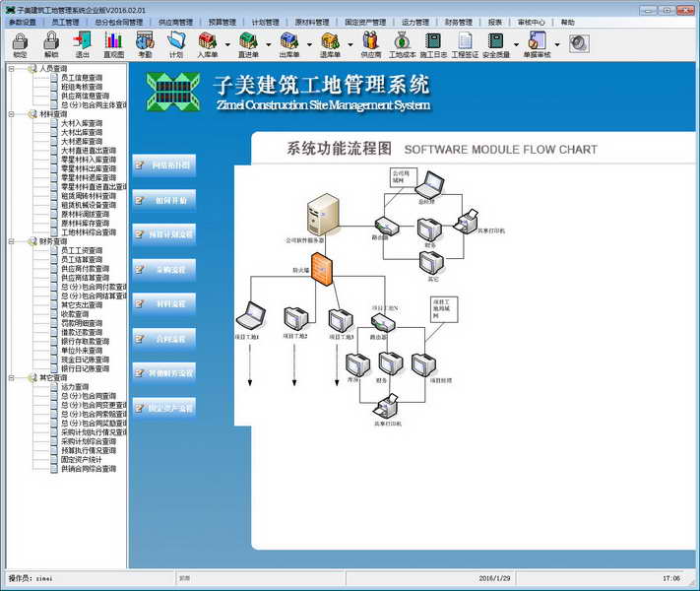The width and height of the screenshot is (700, 591).
Task: Click the 工程签证 toolbar icon
Action: pos(465,43)
